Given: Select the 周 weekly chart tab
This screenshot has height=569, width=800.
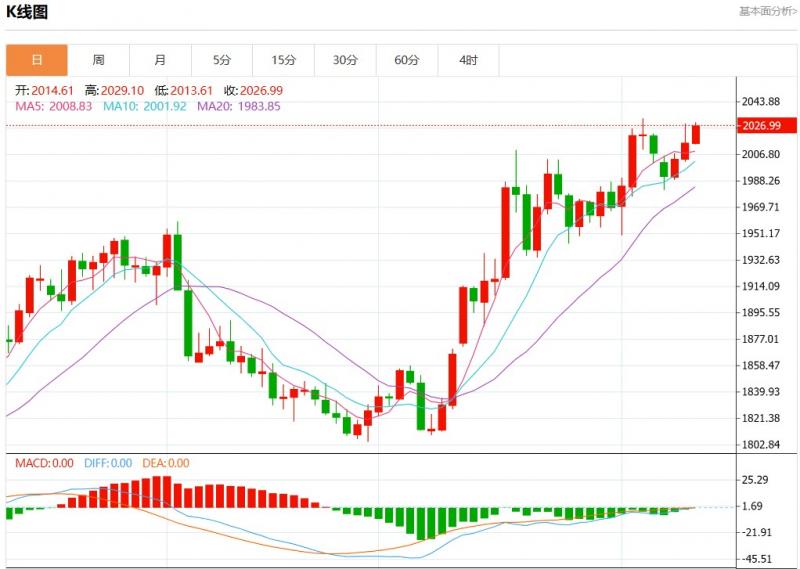Looking at the screenshot, I should pyautogui.click(x=98, y=60).
